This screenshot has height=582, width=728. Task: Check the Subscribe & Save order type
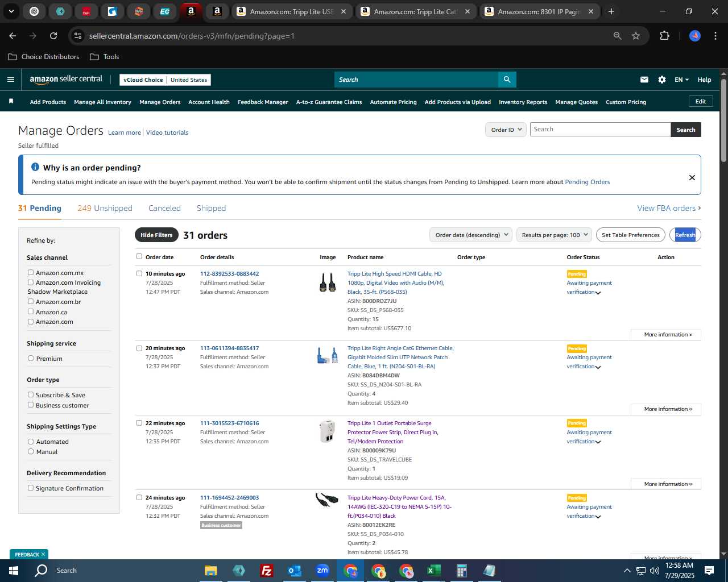click(x=31, y=394)
